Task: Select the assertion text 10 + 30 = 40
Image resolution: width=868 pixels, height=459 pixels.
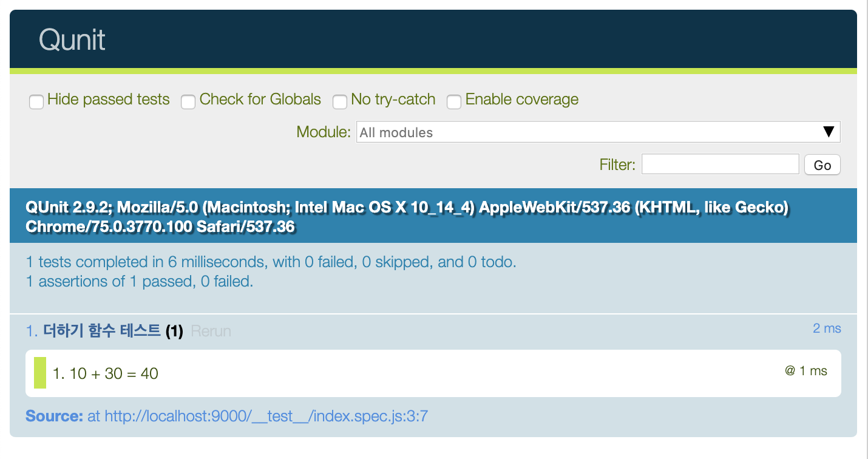Action: pos(114,373)
